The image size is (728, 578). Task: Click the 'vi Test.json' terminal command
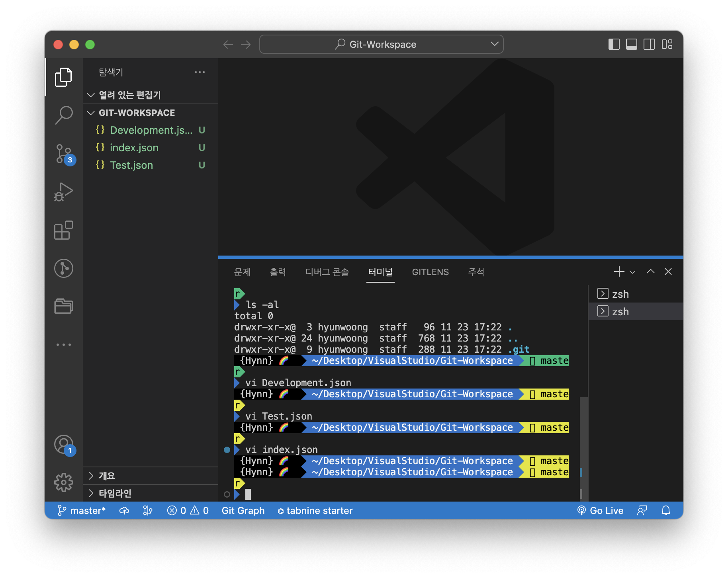click(x=279, y=416)
